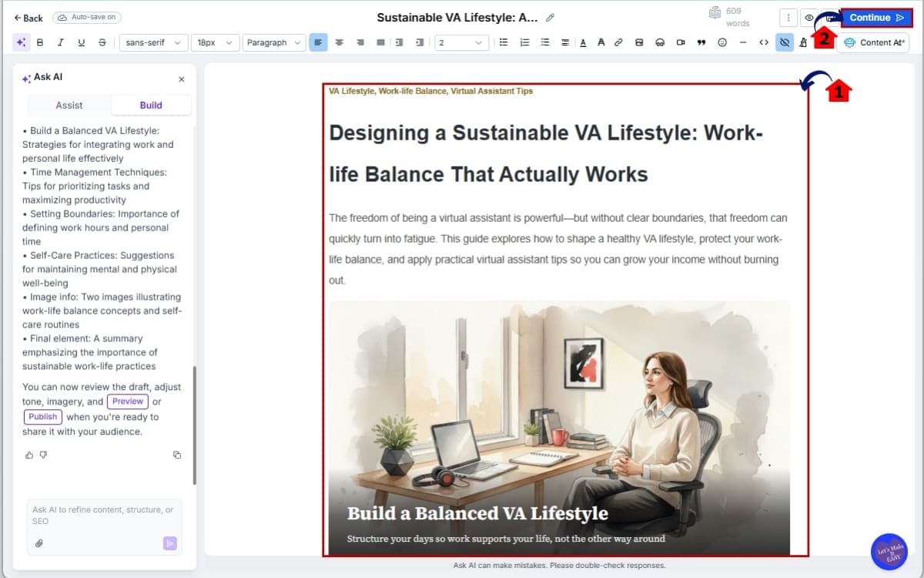This screenshot has width=924, height=578.
Task: Click the AI sparkle icon in the toolbar
Action: 21,42
